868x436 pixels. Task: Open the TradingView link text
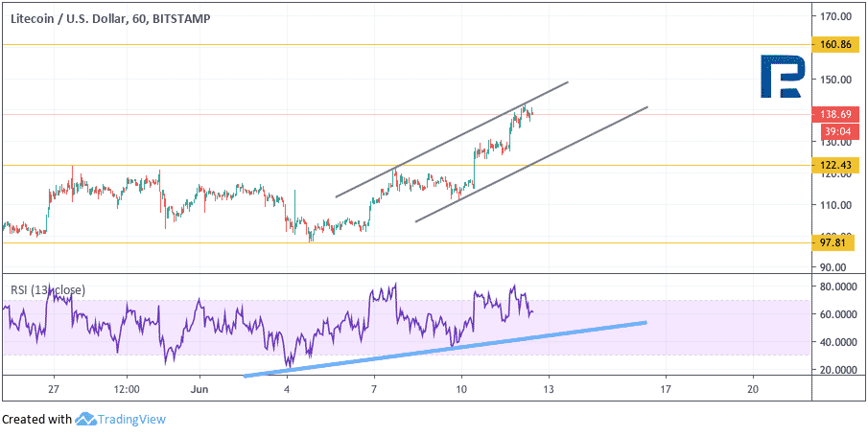point(131,420)
